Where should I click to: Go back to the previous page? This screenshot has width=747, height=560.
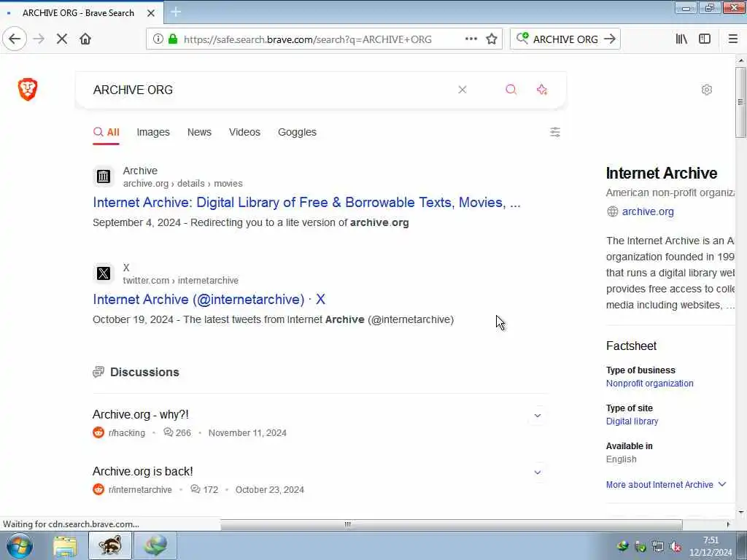click(15, 39)
